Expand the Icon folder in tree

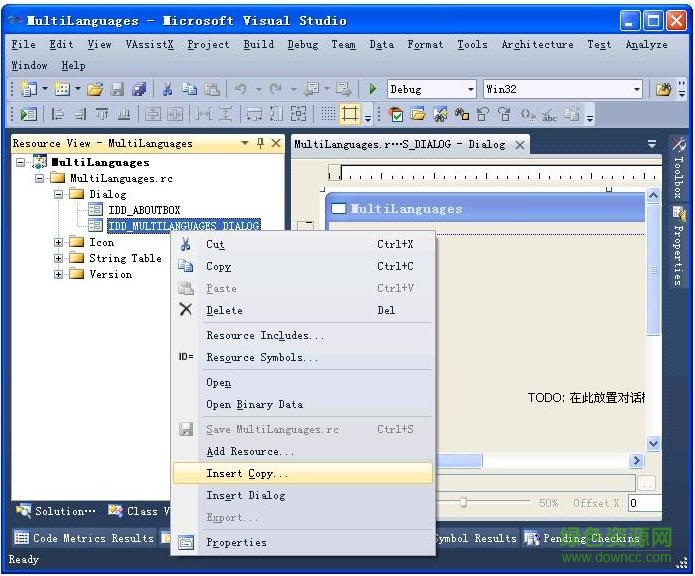click(59, 242)
